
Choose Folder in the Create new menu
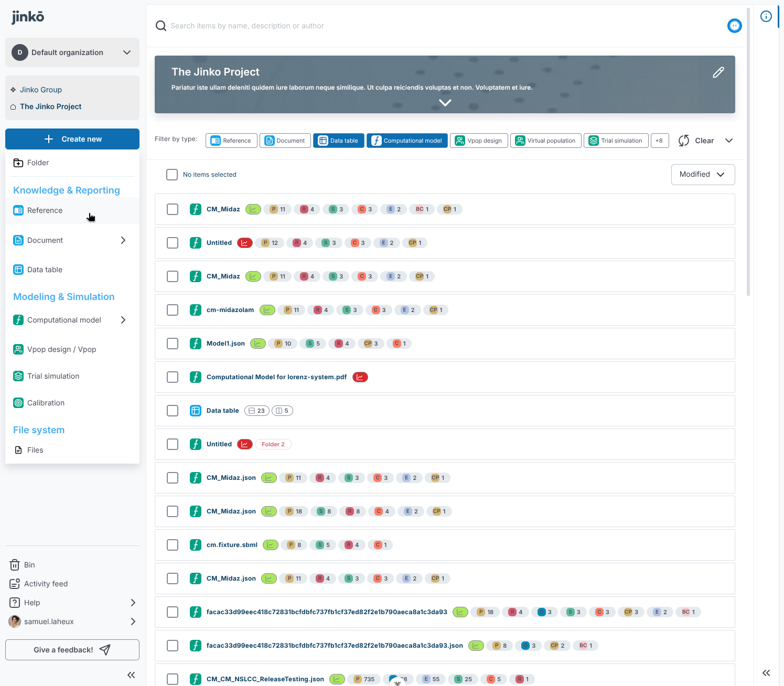pos(72,163)
